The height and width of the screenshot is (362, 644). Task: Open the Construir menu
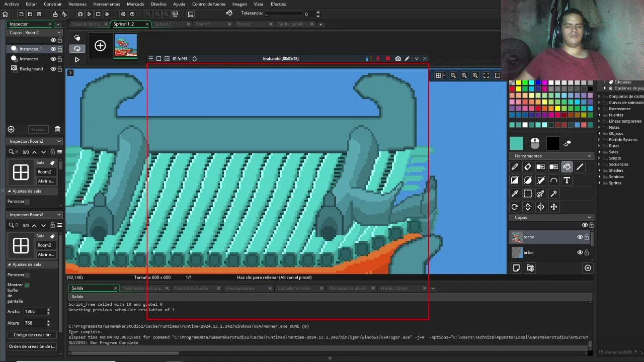53,4
